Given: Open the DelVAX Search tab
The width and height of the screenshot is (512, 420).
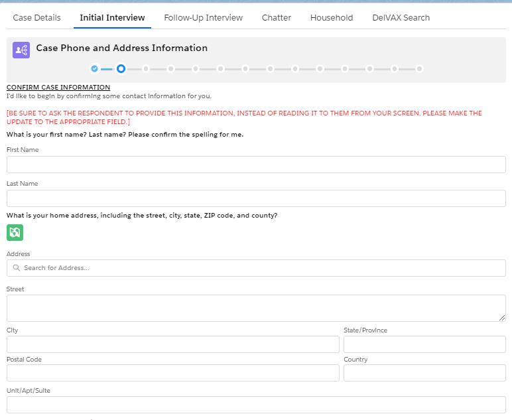Looking at the screenshot, I should pyautogui.click(x=401, y=18).
